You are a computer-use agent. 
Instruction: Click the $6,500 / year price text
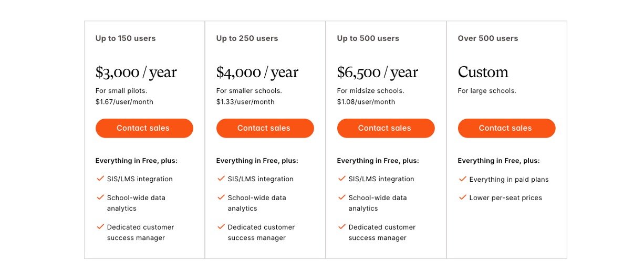pos(377,72)
